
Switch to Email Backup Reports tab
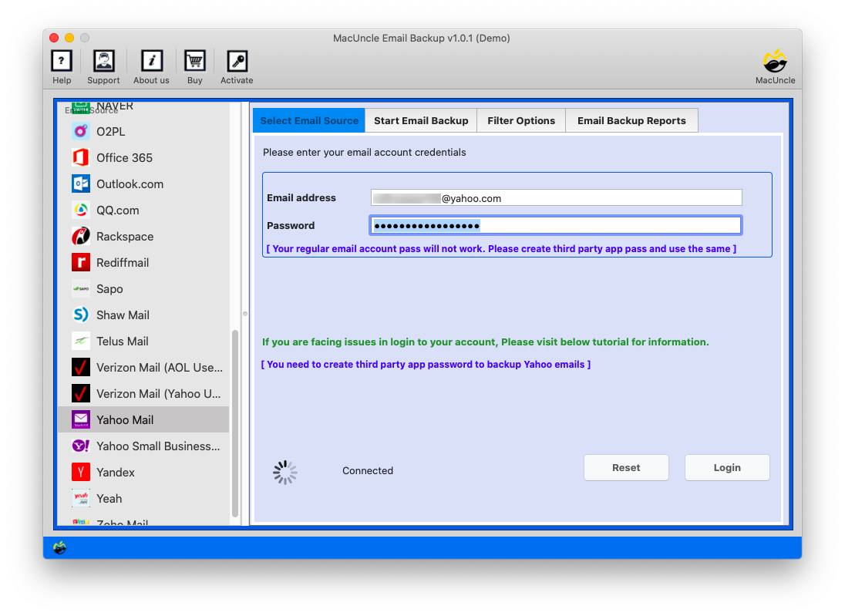(x=632, y=120)
